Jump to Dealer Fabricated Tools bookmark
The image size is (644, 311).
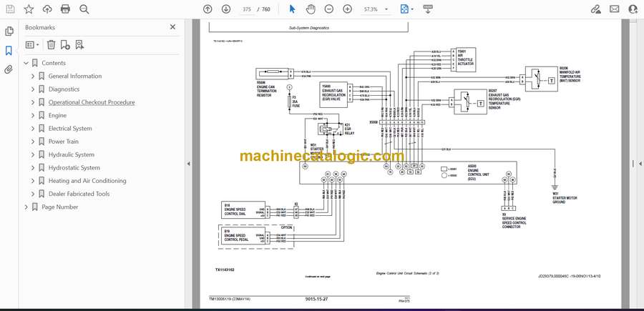pos(79,194)
